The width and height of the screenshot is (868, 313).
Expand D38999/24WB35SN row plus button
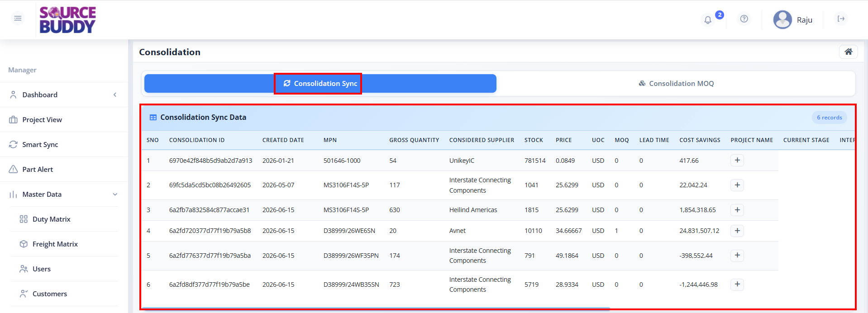737,284
